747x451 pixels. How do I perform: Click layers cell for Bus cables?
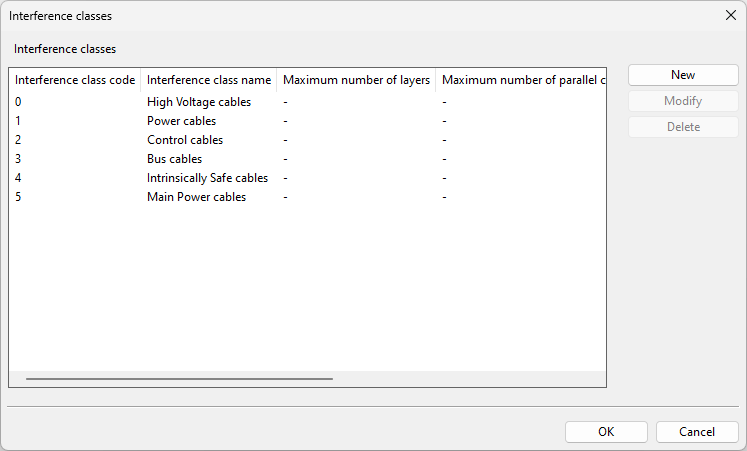(286, 159)
